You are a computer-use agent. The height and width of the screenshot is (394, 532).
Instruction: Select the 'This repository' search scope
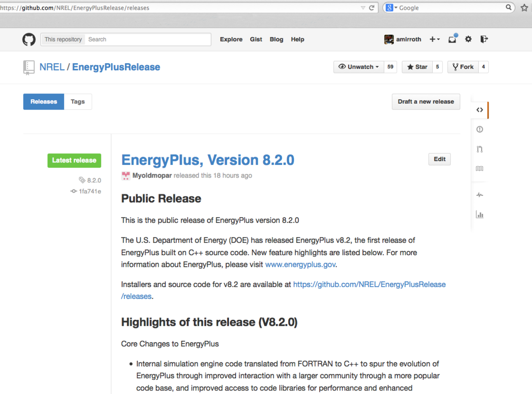[x=63, y=39]
